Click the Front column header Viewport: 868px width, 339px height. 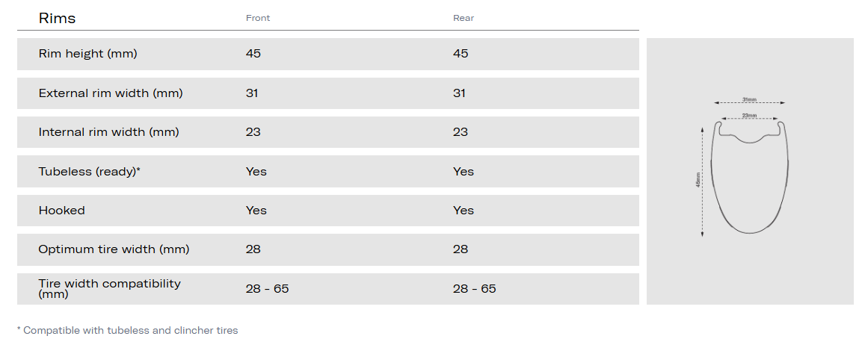click(x=258, y=18)
